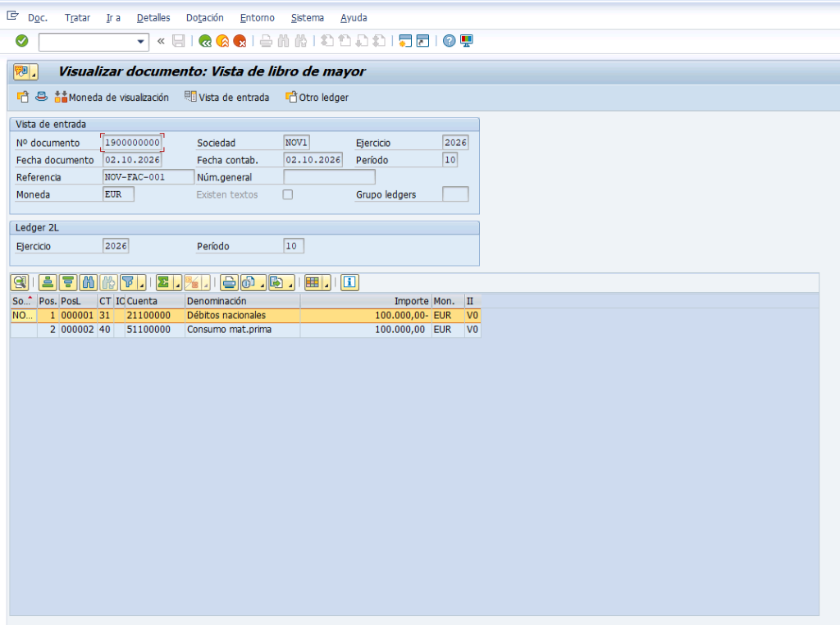Viewport: 840px width, 625px height.
Task: Click the details magnifier icon above table
Action: point(20,282)
